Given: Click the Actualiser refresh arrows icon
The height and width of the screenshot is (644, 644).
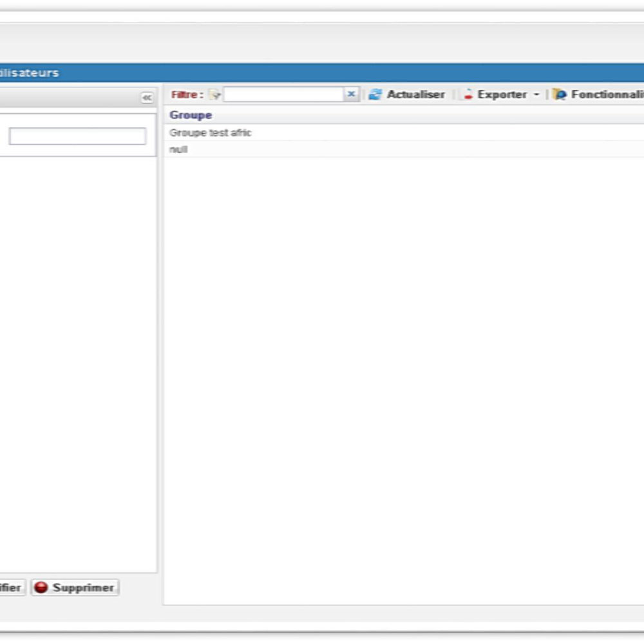Looking at the screenshot, I should point(375,95).
